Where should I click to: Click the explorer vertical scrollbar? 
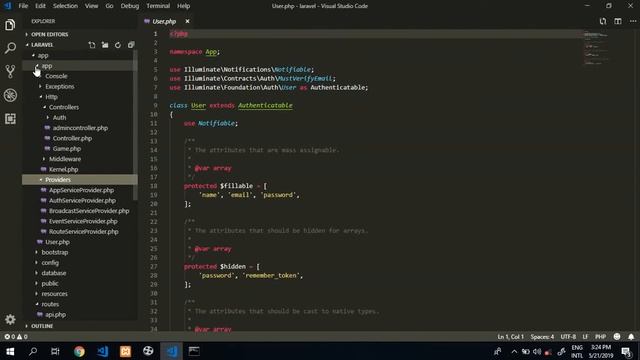(135, 124)
